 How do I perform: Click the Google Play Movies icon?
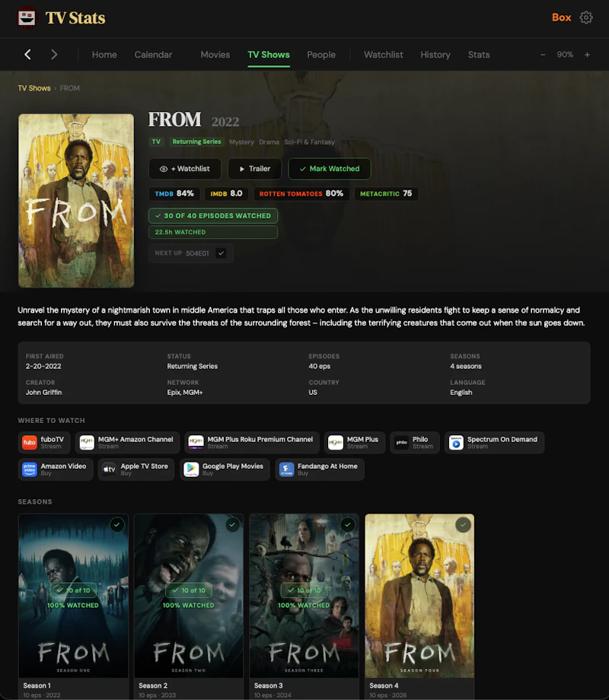(x=191, y=469)
